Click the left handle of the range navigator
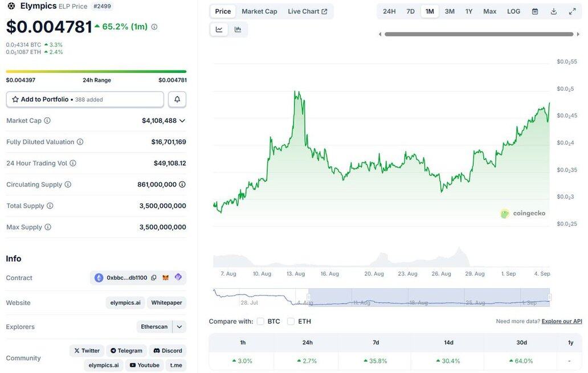Image resolution: width=588 pixels, height=373 pixels. pos(309,297)
